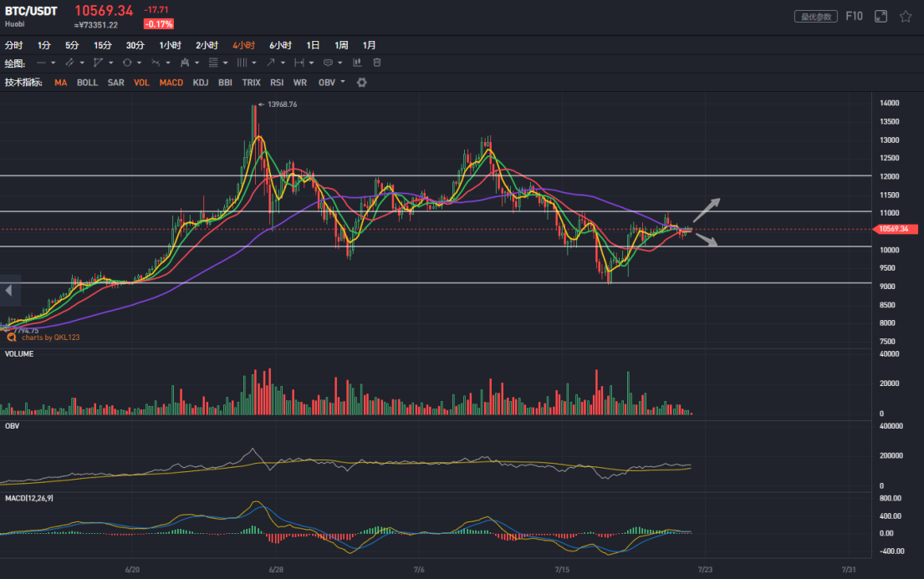Switch to the 2小时 timeframe

(207, 45)
